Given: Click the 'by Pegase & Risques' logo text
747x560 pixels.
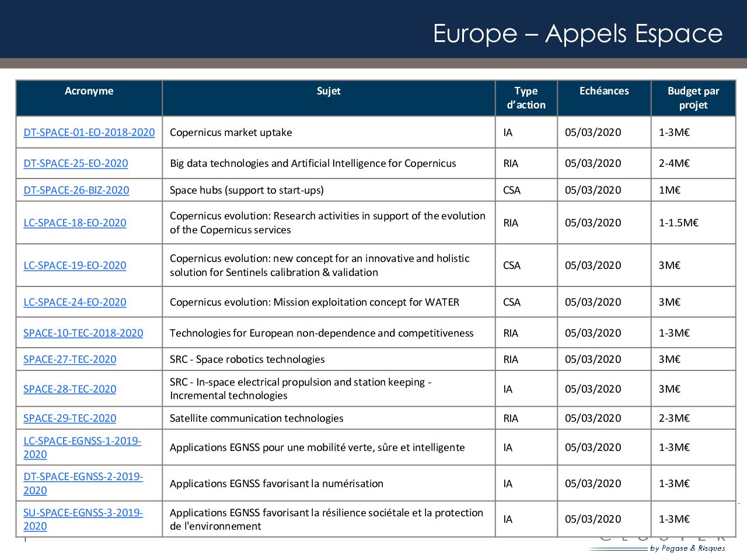Looking at the screenshot, I should pyautogui.click(x=687, y=548).
